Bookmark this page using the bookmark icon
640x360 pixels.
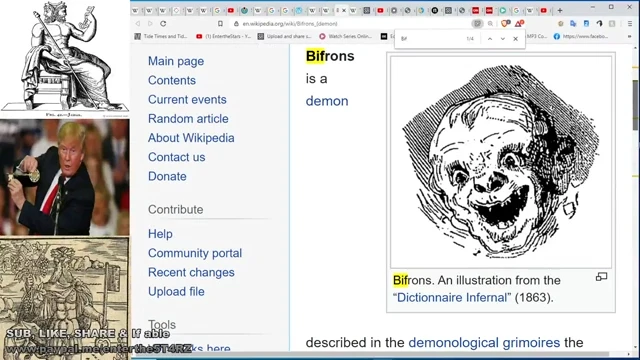pos(220,24)
